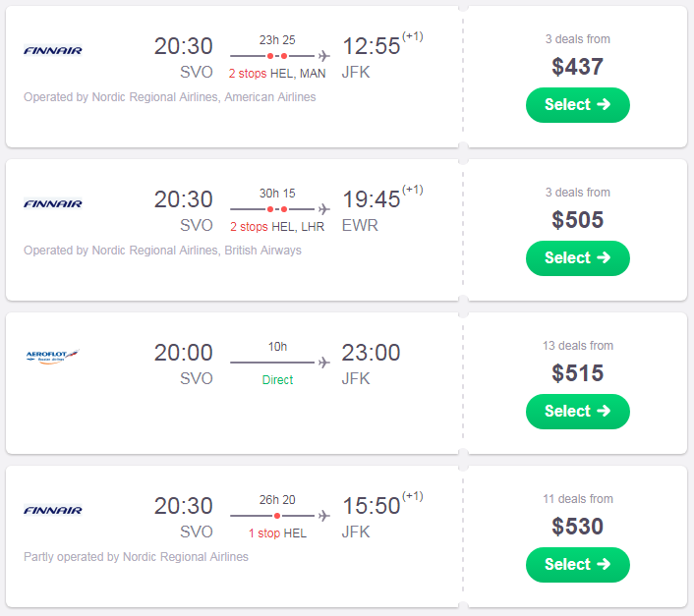The height and width of the screenshot is (616, 694).
Task: Click 'Partly operated by Nordic Regional Airlines' note
Action: point(136,557)
